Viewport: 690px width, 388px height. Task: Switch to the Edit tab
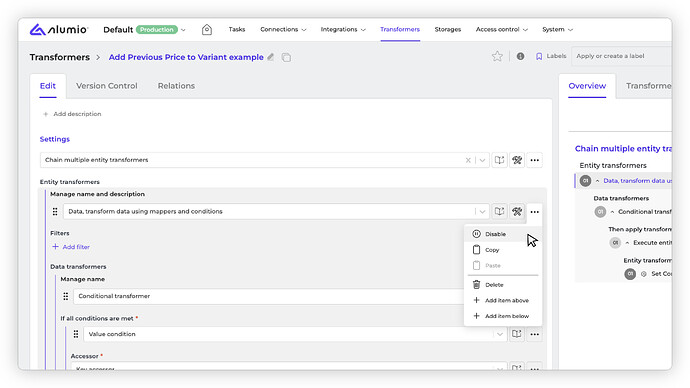pos(48,86)
